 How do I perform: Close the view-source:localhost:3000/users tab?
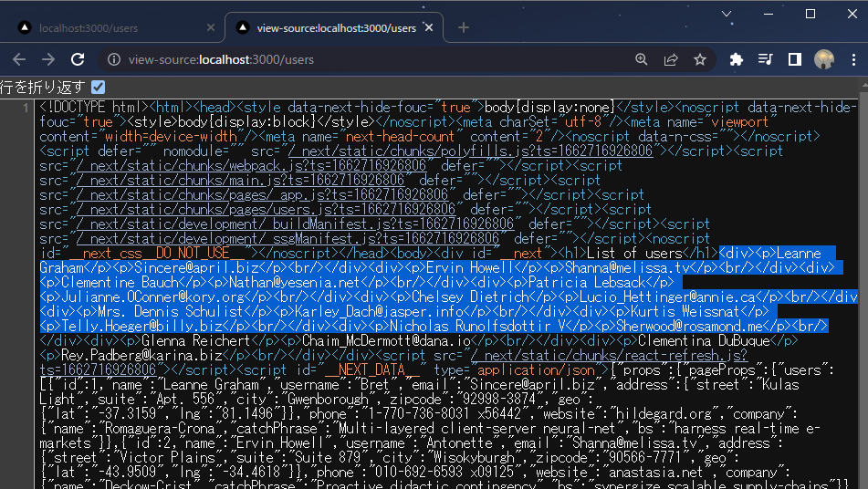point(429,27)
